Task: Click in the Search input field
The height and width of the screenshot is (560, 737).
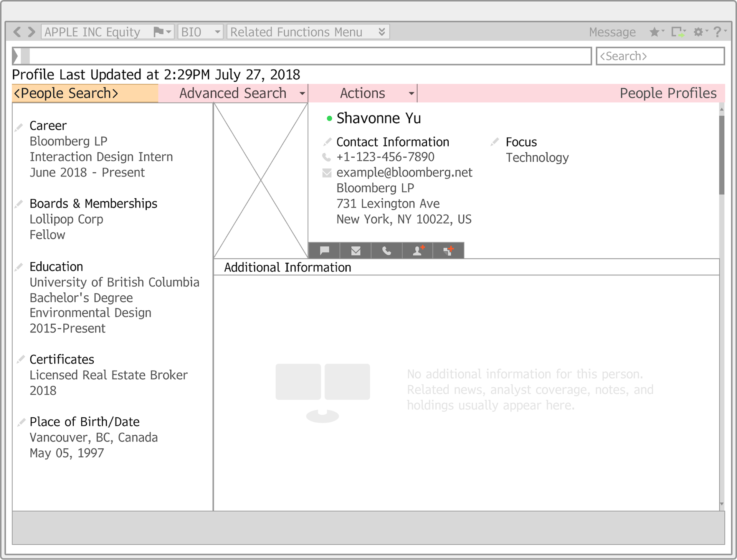Action: (660, 56)
